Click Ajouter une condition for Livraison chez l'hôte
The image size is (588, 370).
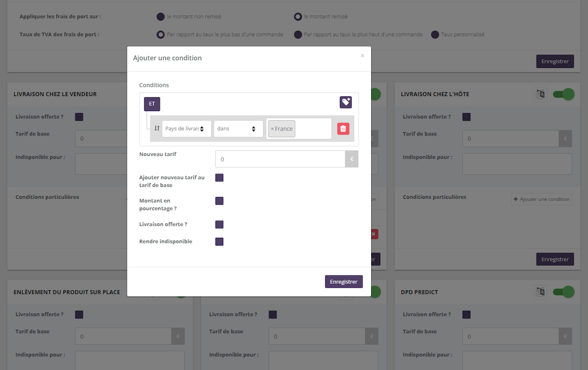(x=542, y=199)
